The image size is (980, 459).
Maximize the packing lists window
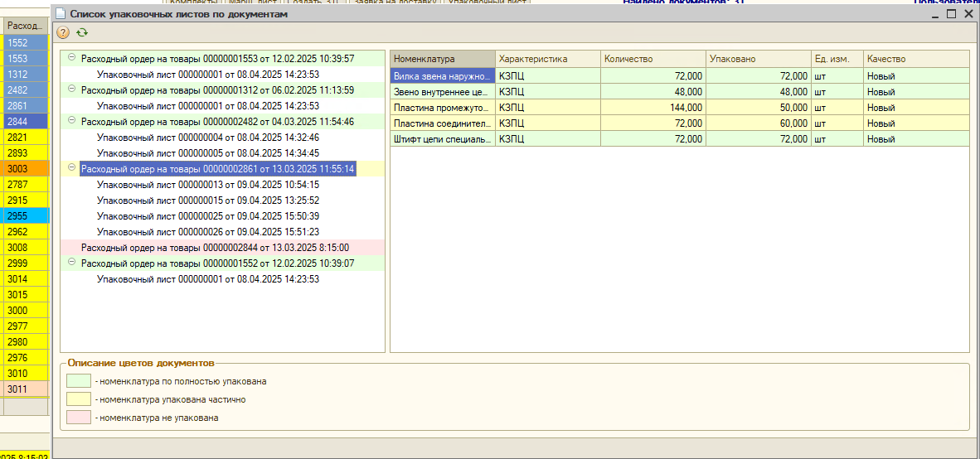(x=952, y=14)
